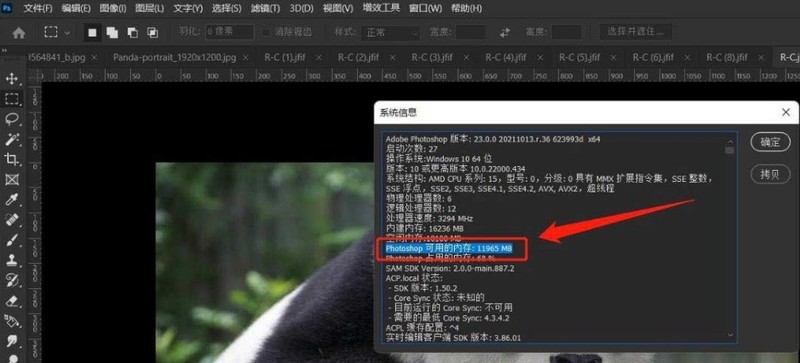
Task: Open the 窗口(W) menu
Action: [426, 8]
